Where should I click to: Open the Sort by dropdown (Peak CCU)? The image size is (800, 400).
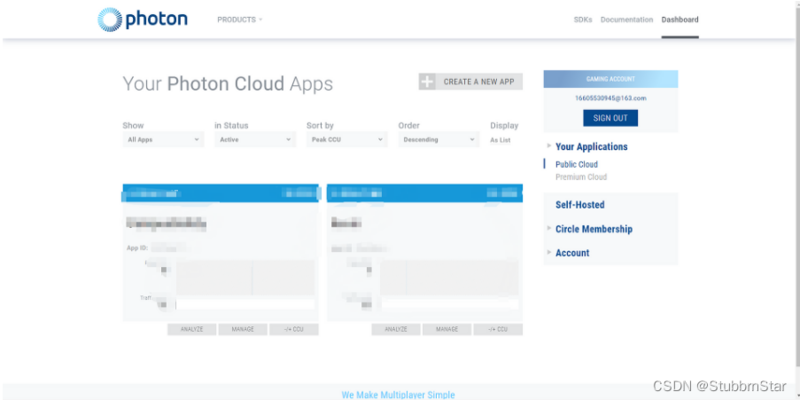click(x=346, y=140)
